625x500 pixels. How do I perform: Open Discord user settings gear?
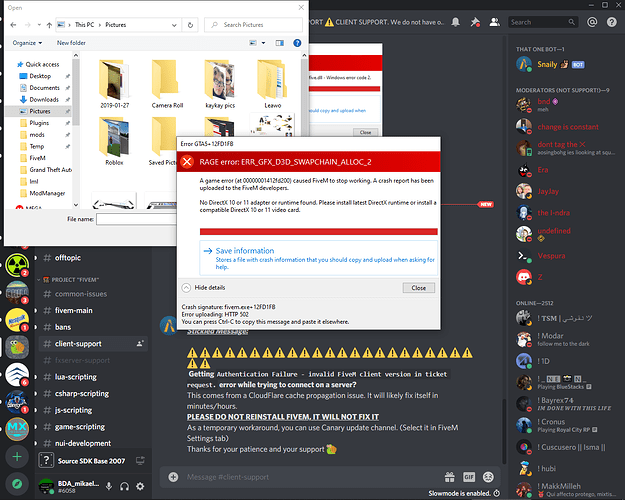[140, 486]
